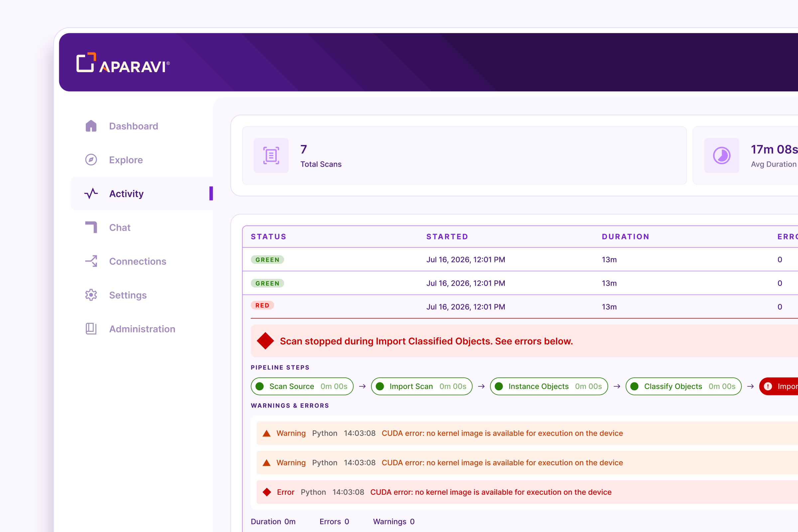
Task: Click the Connections arrows icon
Action: 91,261
